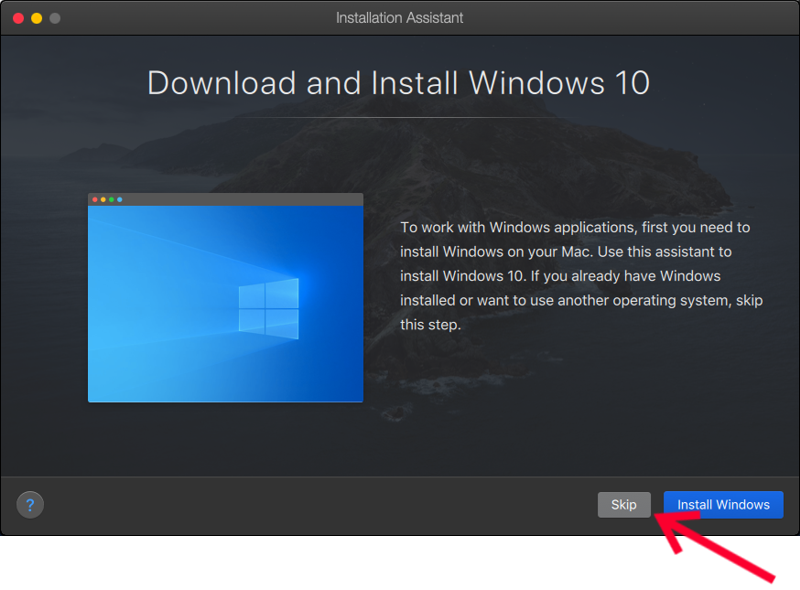The width and height of the screenshot is (800, 590).
Task: Minimize the Installation Assistant window
Action: pos(36,17)
